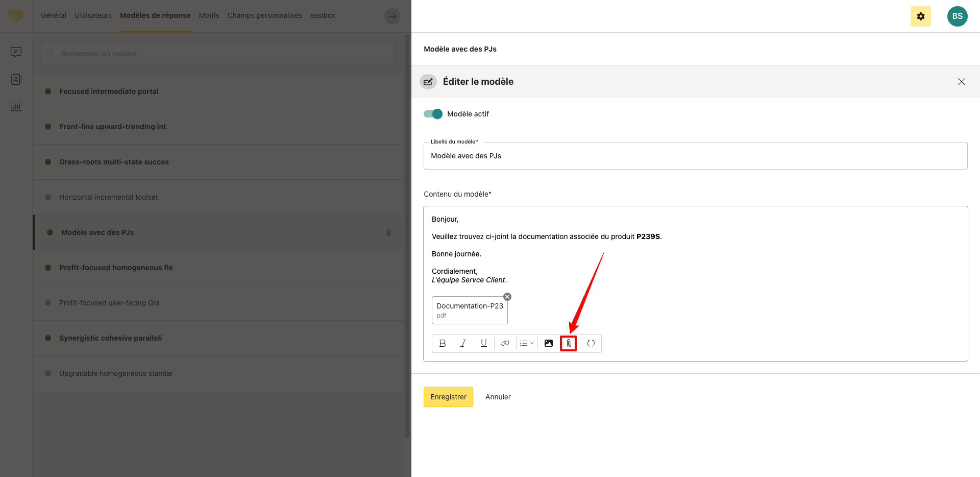Open the statistics chart icon in the sidebar

pyautogui.click(x=16, y=107)
